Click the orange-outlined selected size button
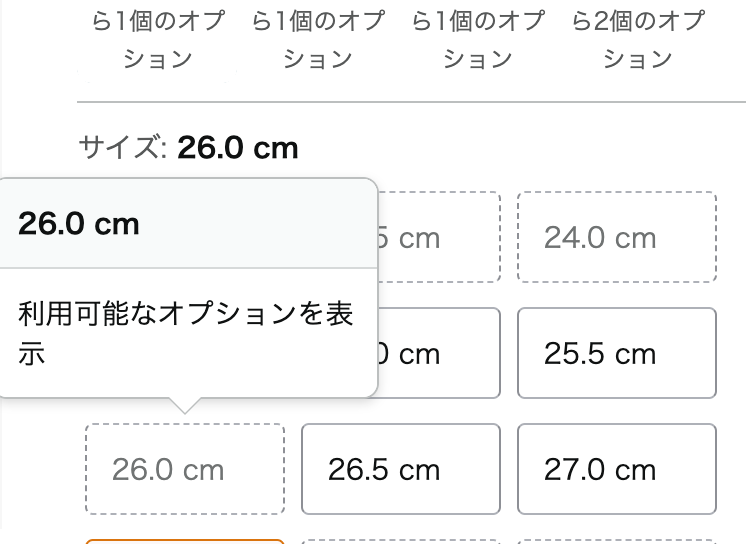 [185, 542]
